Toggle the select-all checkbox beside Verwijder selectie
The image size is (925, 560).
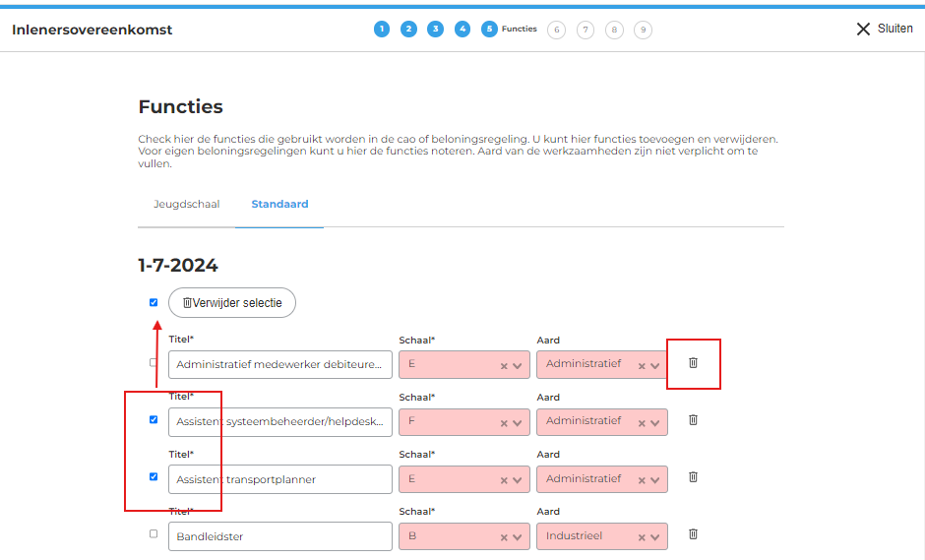click(x=154, y=302)
